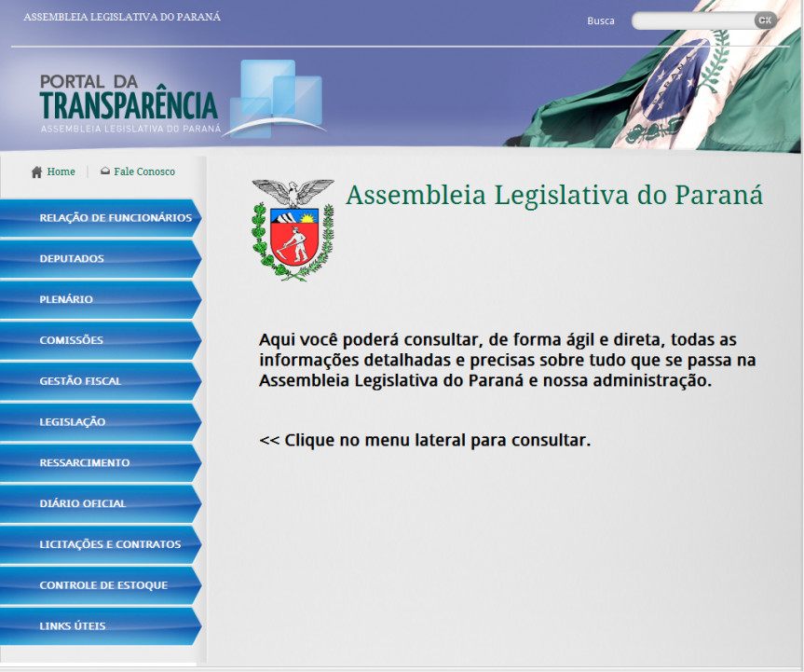Open Diário Oficial from the sidebar

83,503
